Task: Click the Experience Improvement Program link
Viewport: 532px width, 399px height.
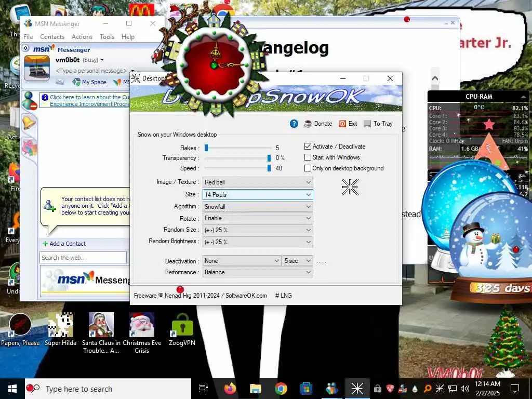Action: coord(90,100)
